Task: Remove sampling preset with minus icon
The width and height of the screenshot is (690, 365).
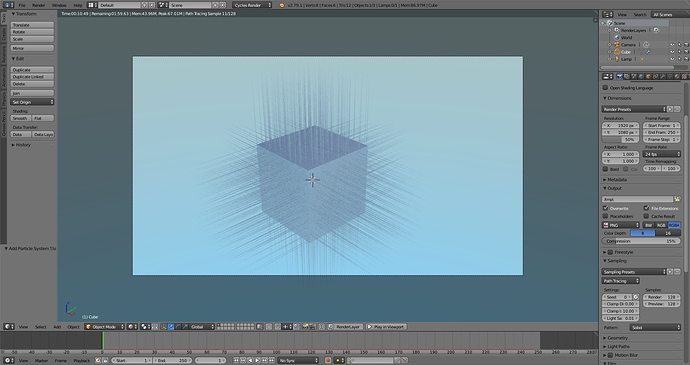Action: click(x=677, y=272)
